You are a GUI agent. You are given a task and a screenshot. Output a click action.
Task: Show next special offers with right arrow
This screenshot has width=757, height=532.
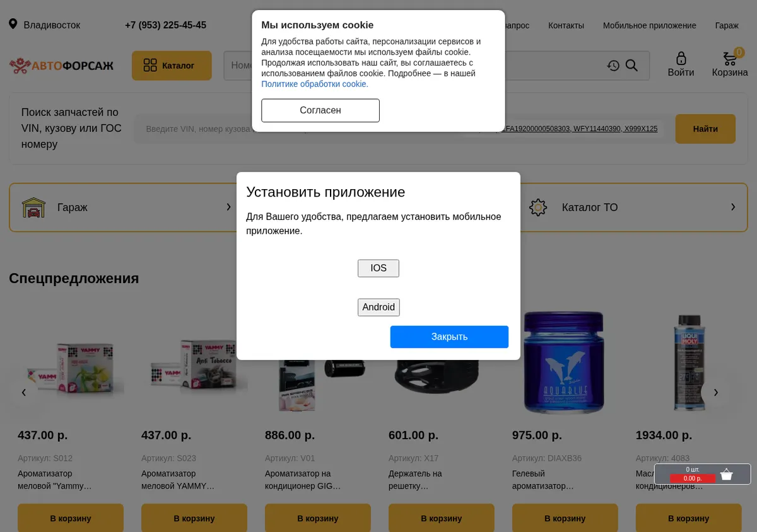[x=716, y=392]
